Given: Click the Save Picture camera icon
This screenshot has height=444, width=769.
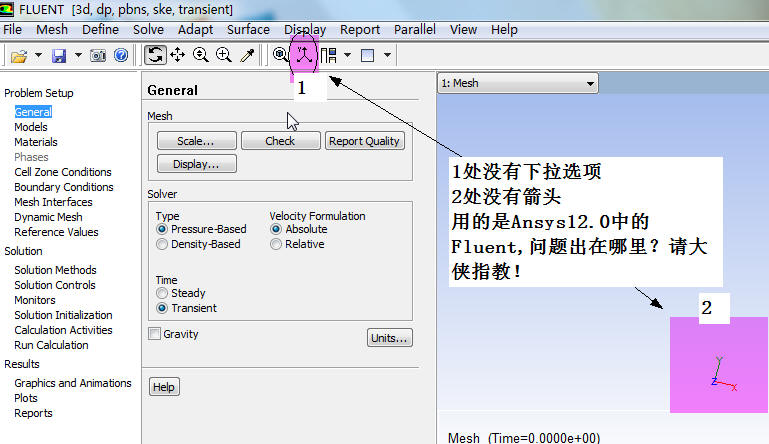Looking at the screenshot, I should (x=98, y=55).
